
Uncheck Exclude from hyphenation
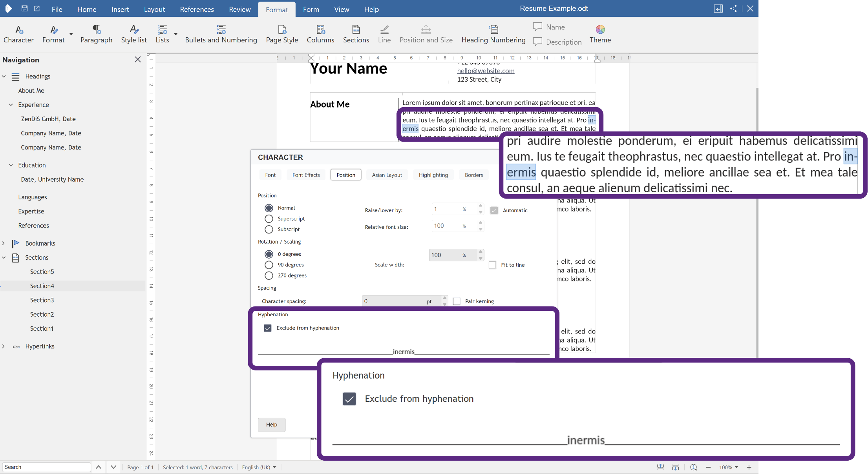coord(268,328)
